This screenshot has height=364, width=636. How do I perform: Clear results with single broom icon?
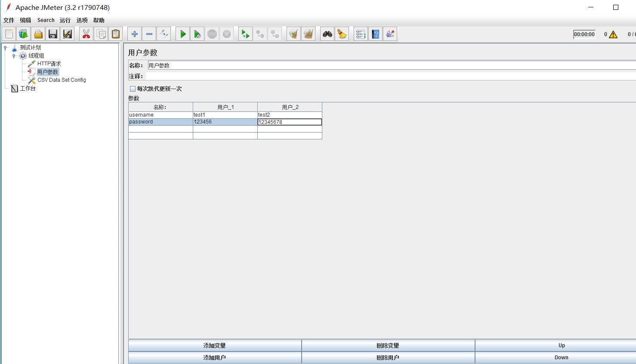tap(294, 34)
